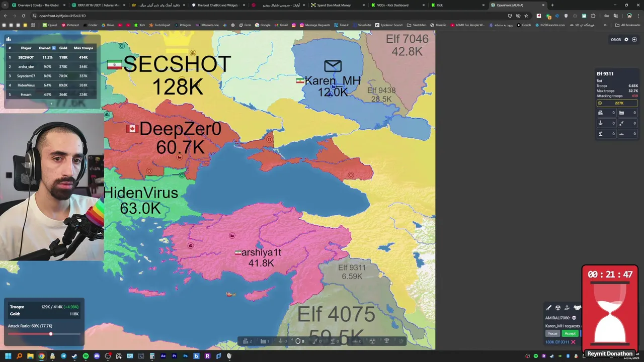The image size is (644, 362).
Task: Select Seyedam07 row in leaderboard
Action: 50,76
